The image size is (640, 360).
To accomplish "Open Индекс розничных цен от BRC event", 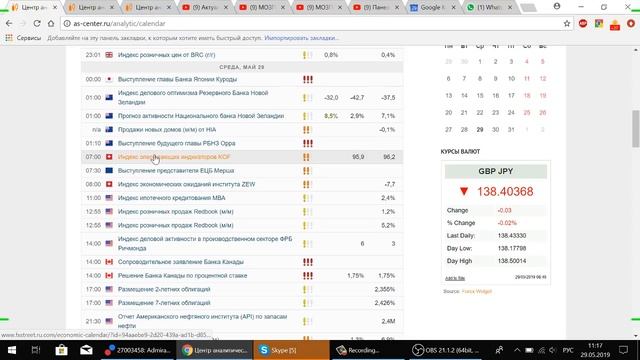I will pyautogui.click(x=167, y=55).
